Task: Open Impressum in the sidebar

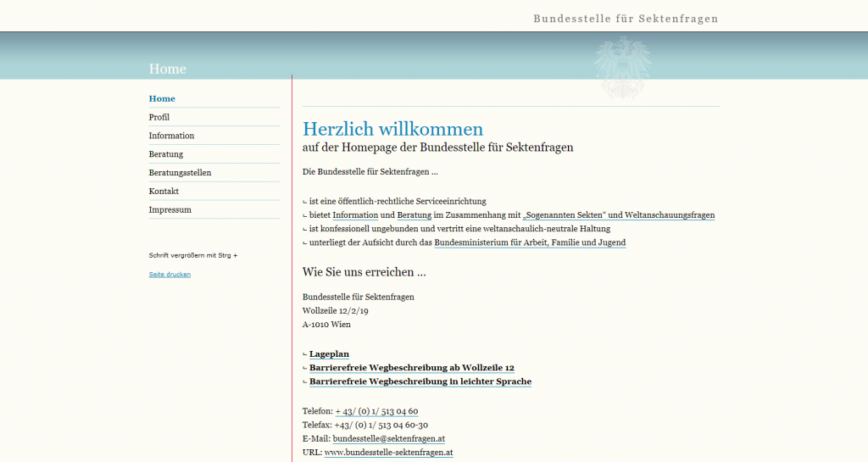Action: [x=170, y=209]
